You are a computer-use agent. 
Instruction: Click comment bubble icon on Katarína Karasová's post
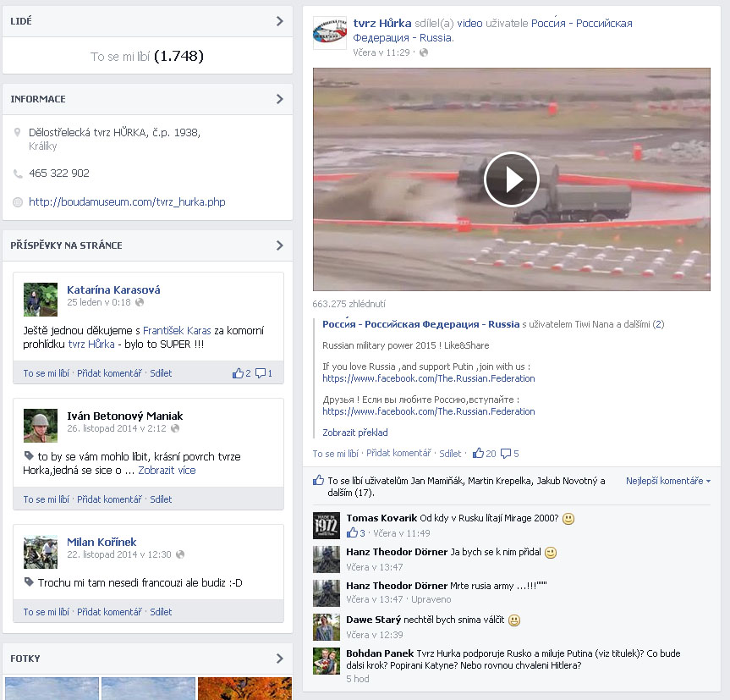(261, 373)
